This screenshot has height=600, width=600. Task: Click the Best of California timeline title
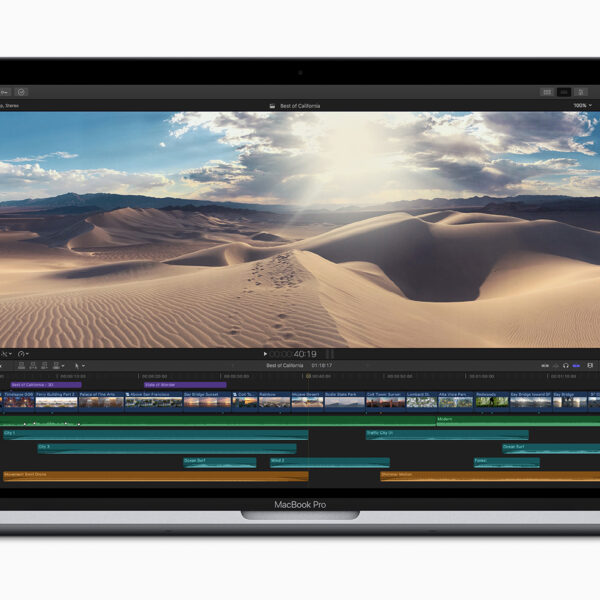coord(285,365)
